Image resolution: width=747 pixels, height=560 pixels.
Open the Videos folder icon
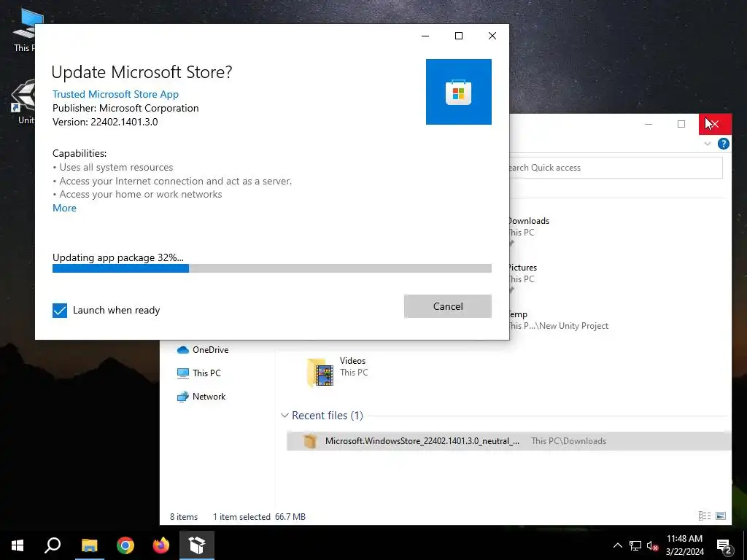pos(320,372)
